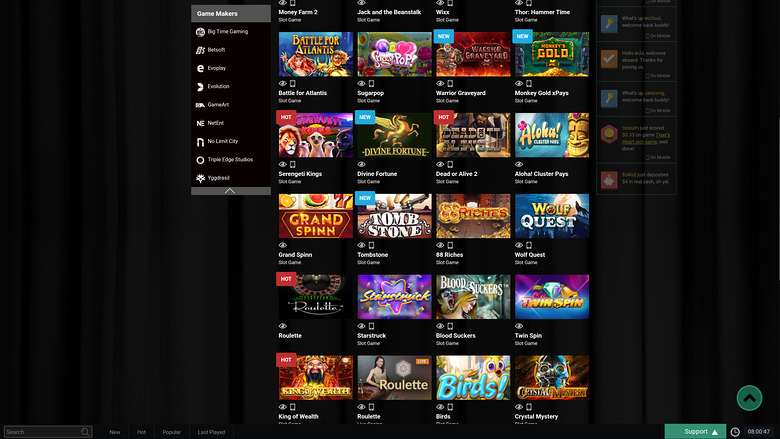
Task: Open the Hot games tab
Action: click(x=141, y=432)
